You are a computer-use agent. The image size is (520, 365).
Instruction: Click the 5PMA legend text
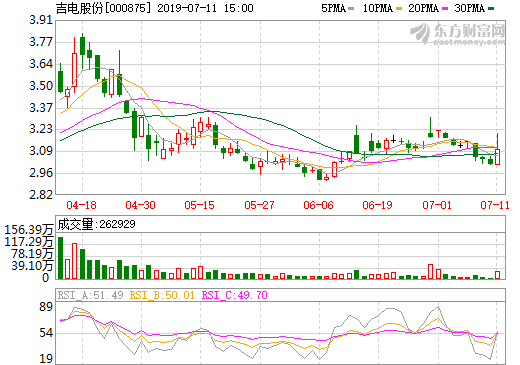[333, 8]
